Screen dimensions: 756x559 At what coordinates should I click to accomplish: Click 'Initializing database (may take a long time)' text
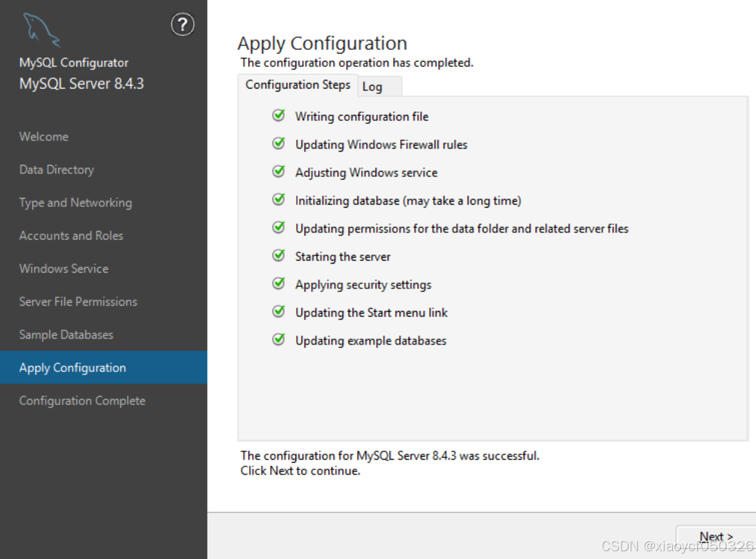[408, 201]
